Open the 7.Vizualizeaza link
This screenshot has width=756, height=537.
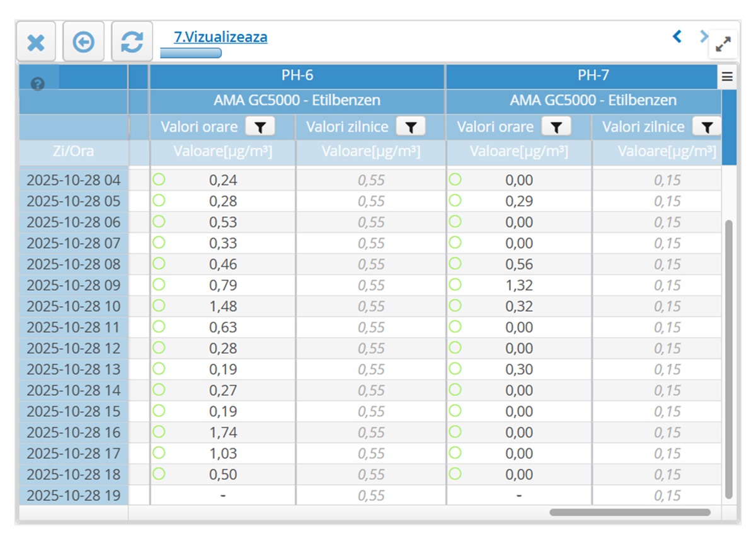pyautogui.click(x=220, y=37)
